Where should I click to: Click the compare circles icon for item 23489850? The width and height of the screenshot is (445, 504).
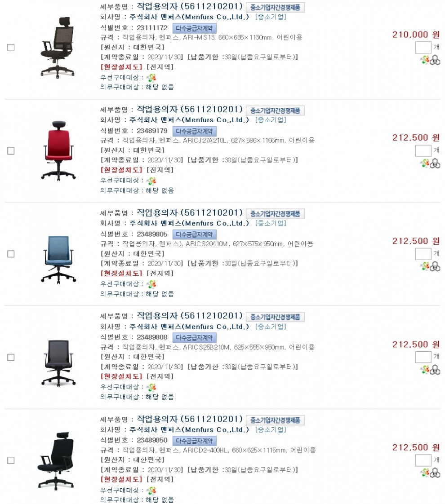(435, 473)
